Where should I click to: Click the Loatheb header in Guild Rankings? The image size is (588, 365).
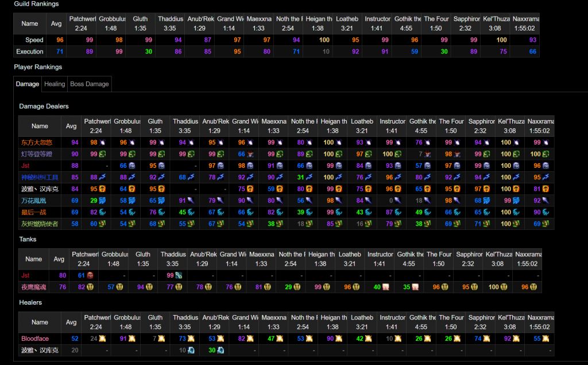pyautogui.click(x=347, y=19)
